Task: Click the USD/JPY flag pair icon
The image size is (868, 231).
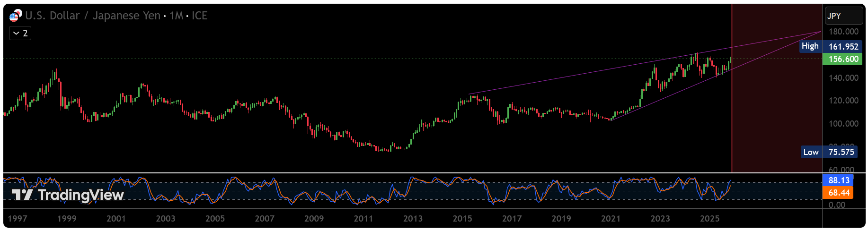Action: click(15, 16)
